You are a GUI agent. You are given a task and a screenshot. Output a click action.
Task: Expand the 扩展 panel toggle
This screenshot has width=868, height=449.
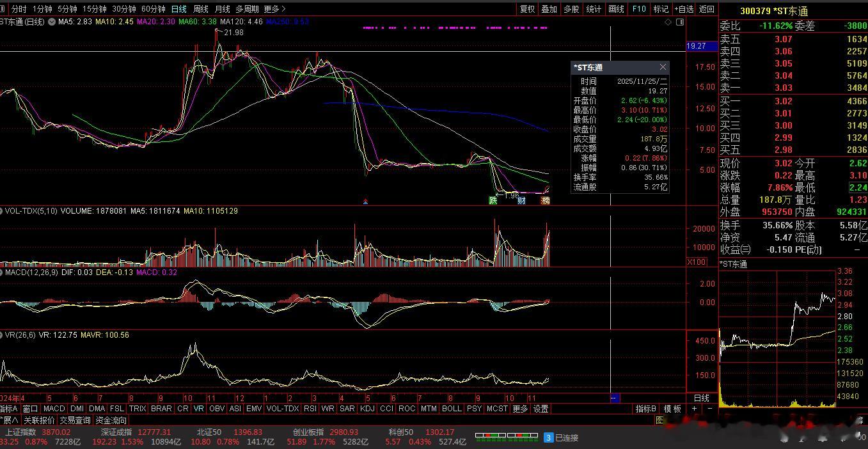pyautogui.click(x=8, y=420)
